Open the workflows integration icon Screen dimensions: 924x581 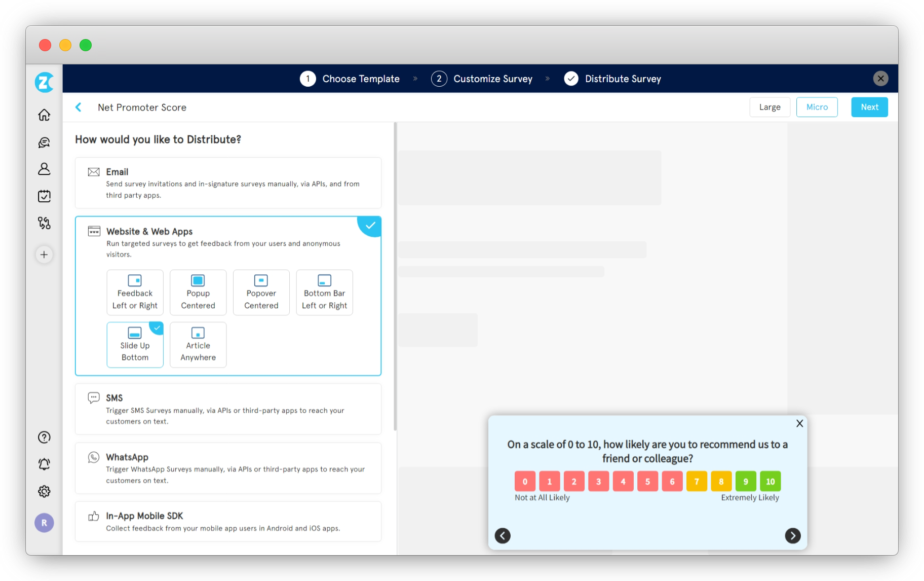[x=44, y=223]
